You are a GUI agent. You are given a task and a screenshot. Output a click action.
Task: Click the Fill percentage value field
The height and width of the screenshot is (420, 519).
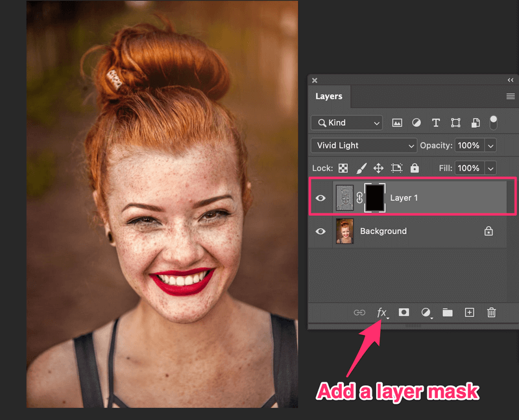468,168
